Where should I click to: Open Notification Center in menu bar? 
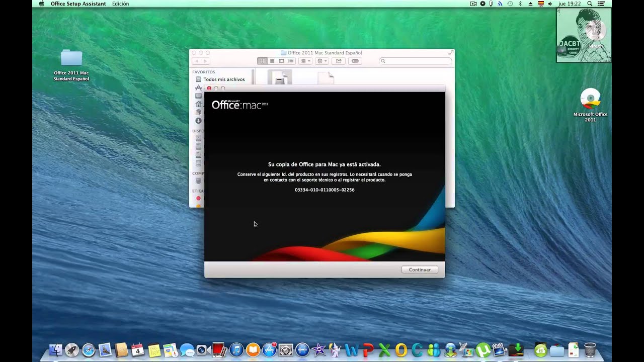click(601, 4)
